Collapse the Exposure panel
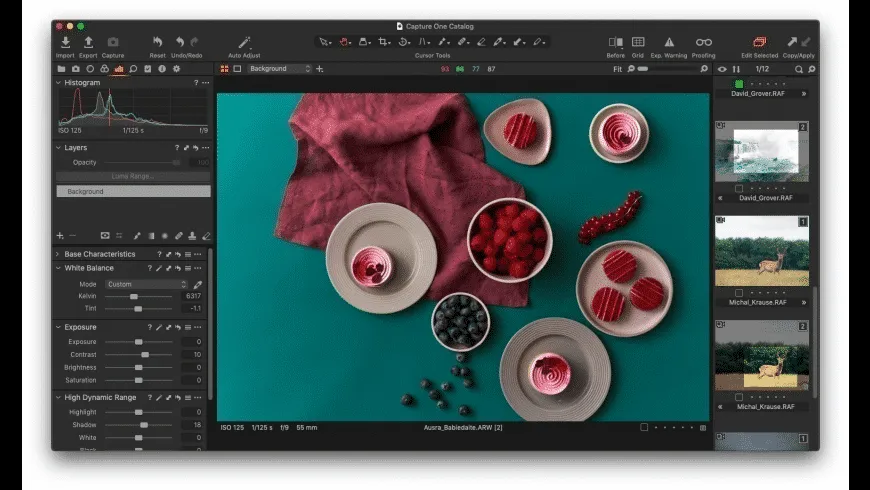This screenshot has width=870, height=490. tap(58, 327)
